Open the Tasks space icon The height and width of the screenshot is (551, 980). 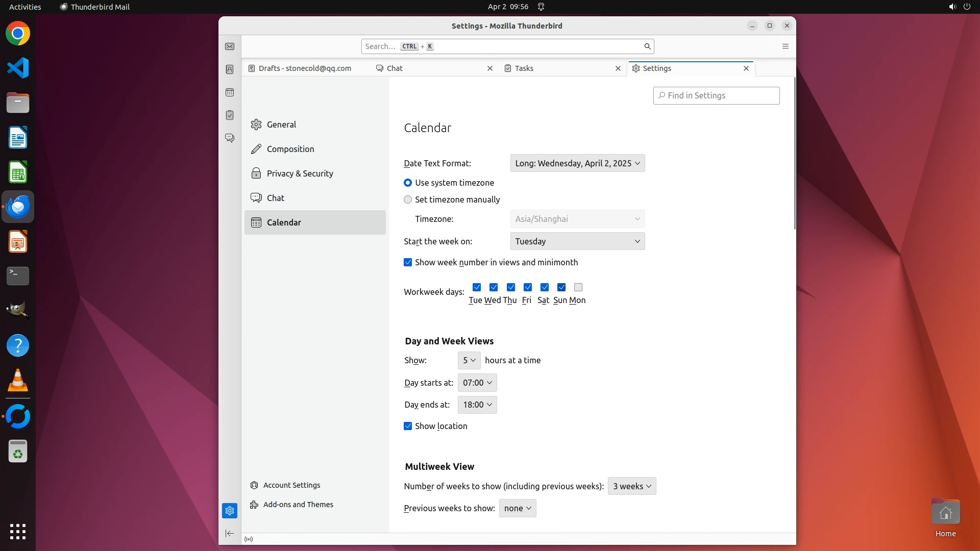[x=230, y=115]
